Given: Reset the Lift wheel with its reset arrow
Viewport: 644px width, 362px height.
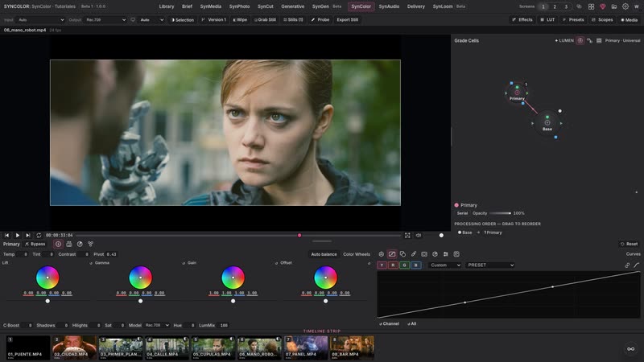Looking at the screenshot, I should coord(91,263).
